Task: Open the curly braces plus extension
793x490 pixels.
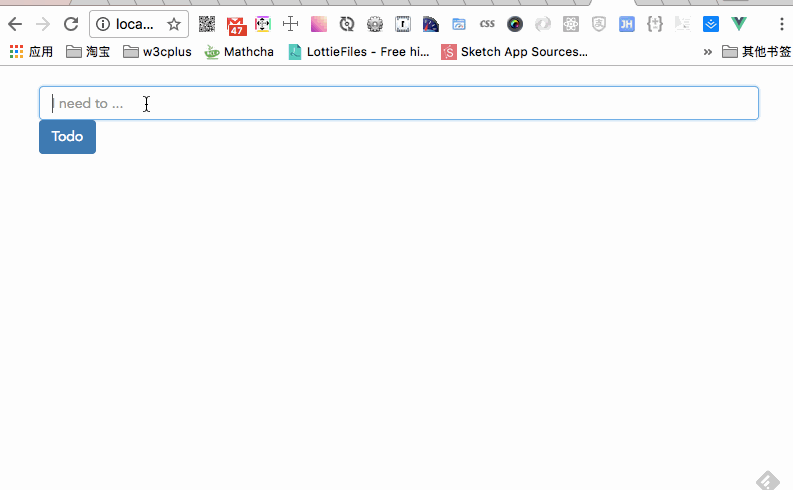Action: (655, 24)
